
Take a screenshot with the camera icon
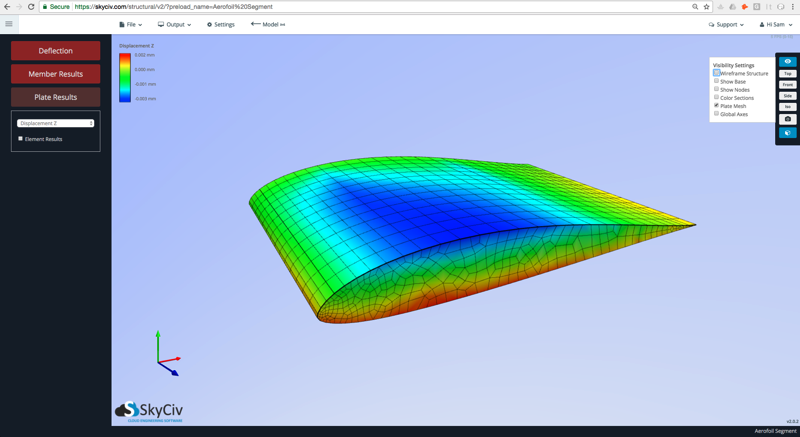[787, 119]
